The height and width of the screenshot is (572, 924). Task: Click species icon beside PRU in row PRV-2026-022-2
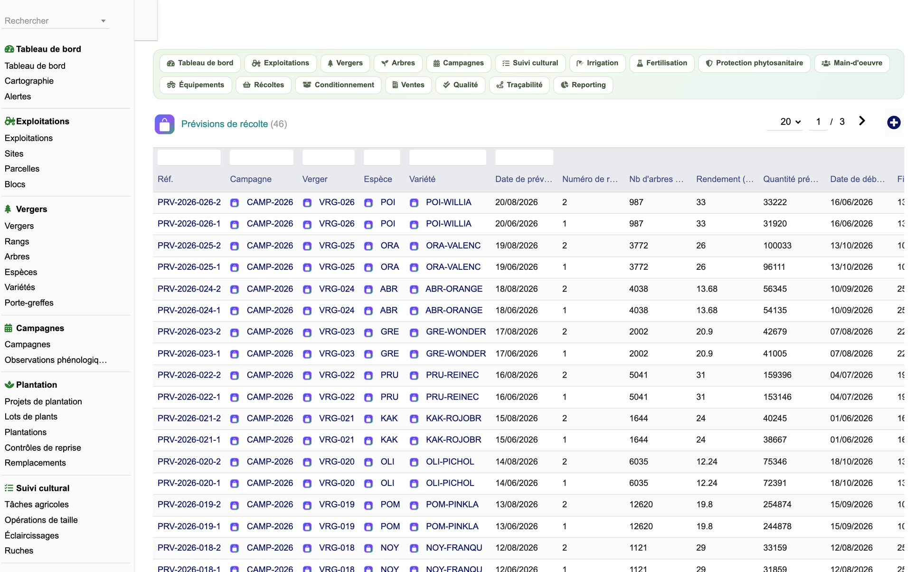(368, 376)
